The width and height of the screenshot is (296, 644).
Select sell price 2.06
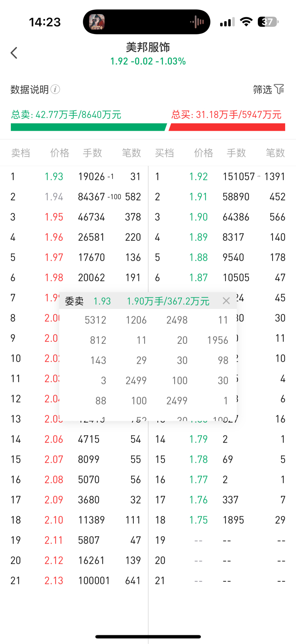click(x=54, y=439)
